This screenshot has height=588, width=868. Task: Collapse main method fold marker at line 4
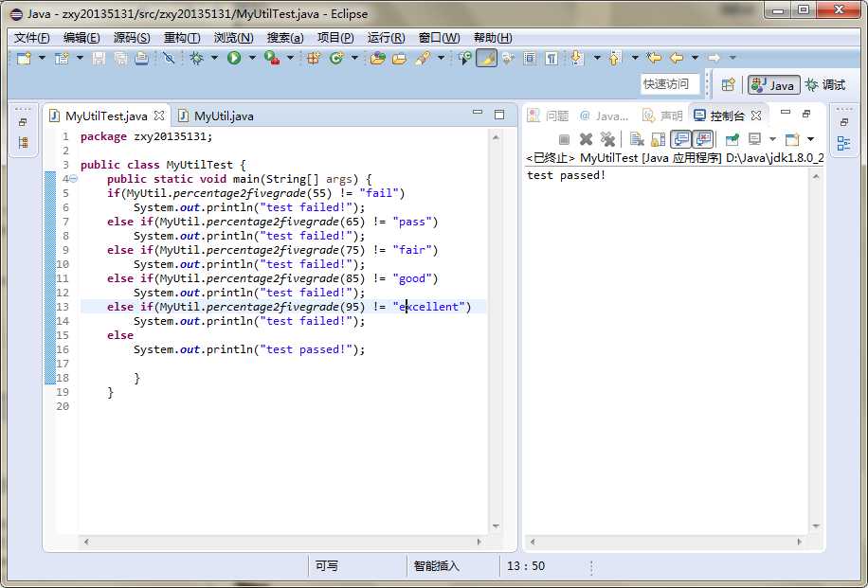[x=73, y=179]
